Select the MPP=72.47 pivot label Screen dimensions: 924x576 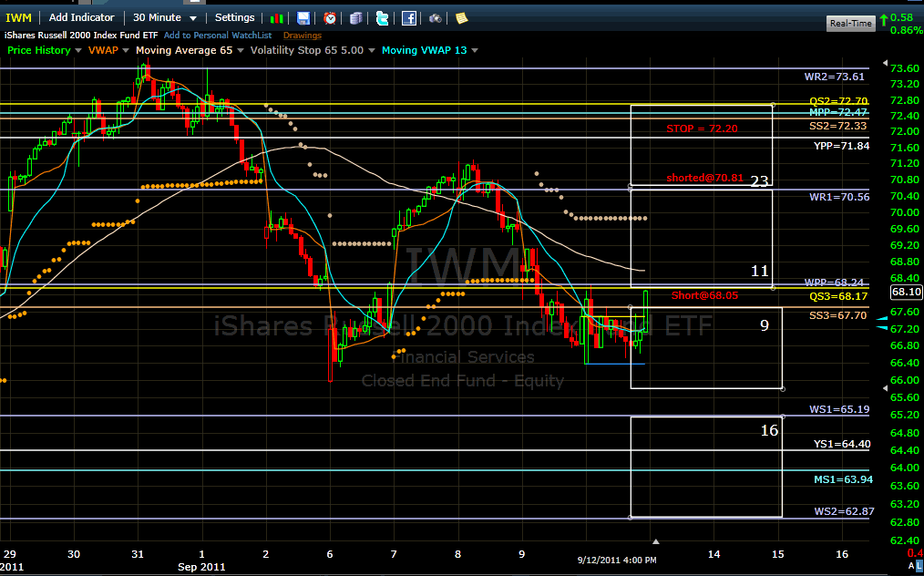click(x=838, y=112)
